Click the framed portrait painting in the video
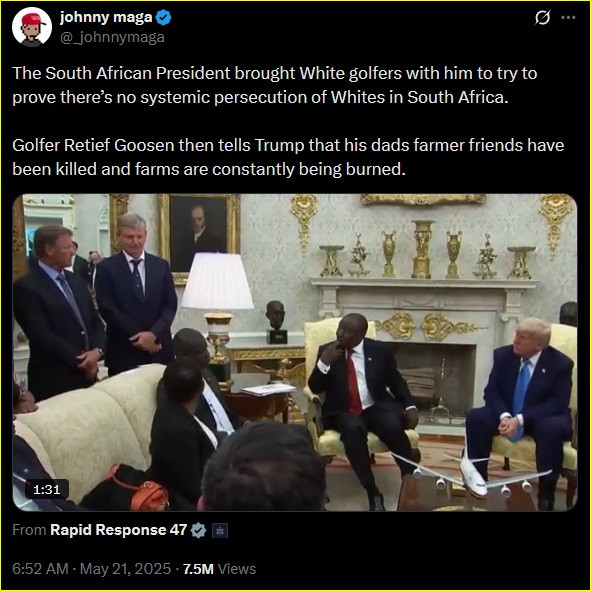 pyautogui.click(x=199, y=236)
